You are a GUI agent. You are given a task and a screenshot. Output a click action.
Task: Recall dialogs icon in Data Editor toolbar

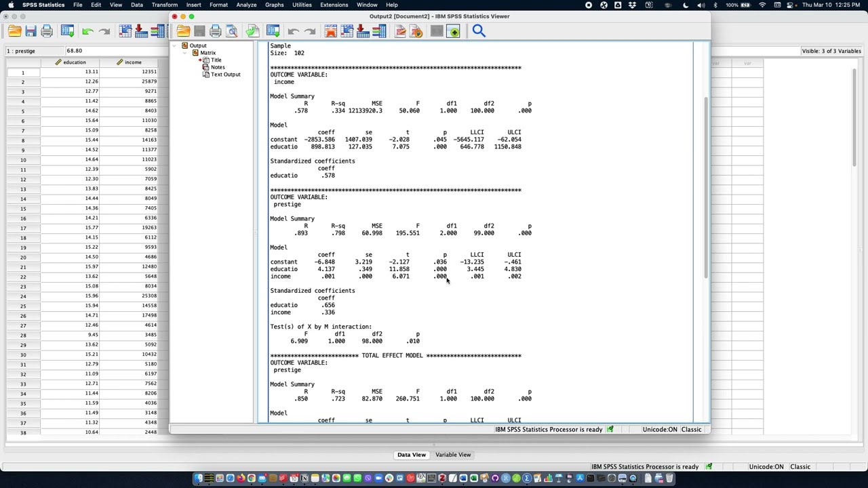tap(67, 31)
